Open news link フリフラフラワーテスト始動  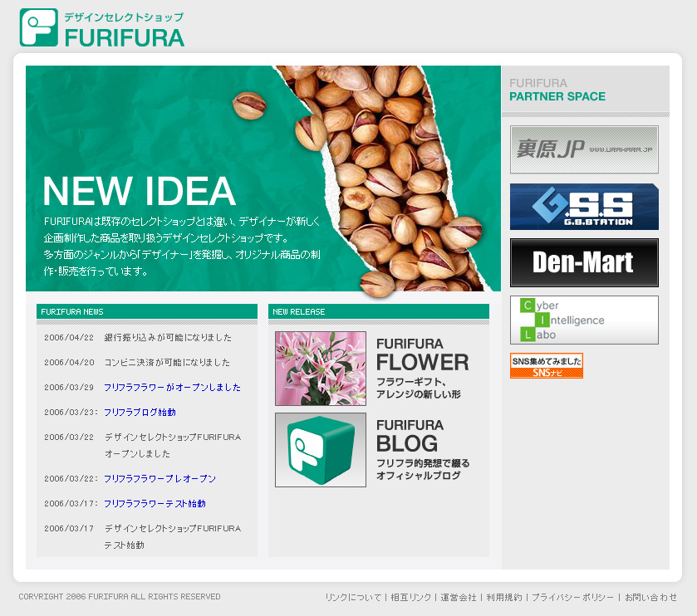tap(155, 503)
